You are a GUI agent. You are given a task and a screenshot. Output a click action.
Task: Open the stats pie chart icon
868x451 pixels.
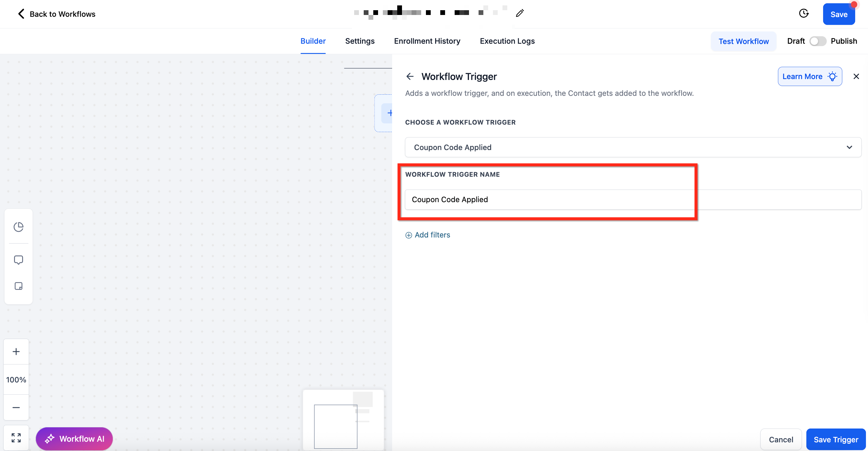tap(19, 227)
